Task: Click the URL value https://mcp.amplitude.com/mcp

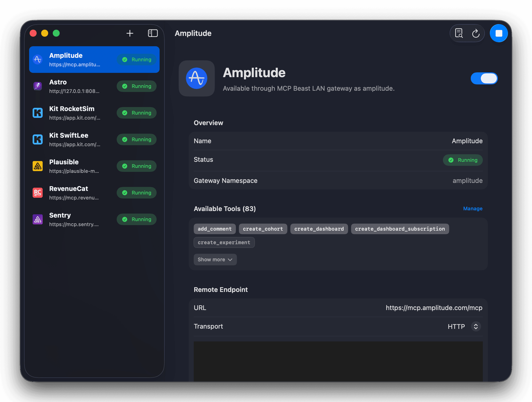Action: (x=434, y=308)
